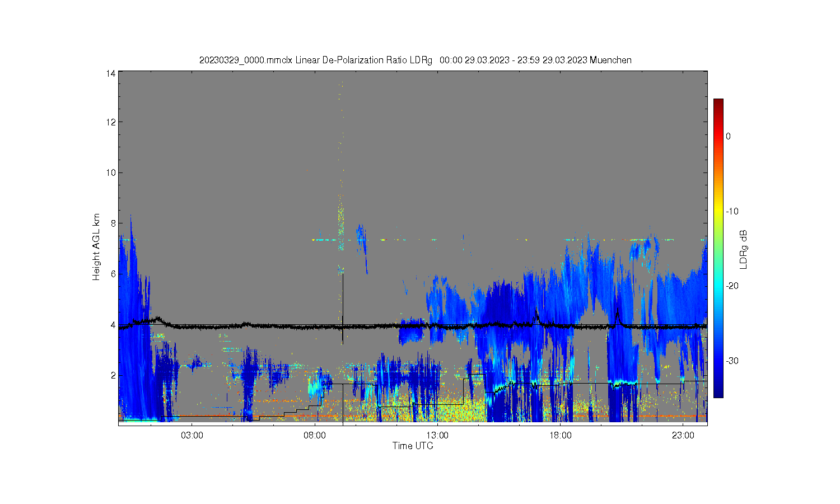Click the height tick label 12
The width and height of the screenshot is (840, 504).
pyautogui.click(x=111, y=122)
